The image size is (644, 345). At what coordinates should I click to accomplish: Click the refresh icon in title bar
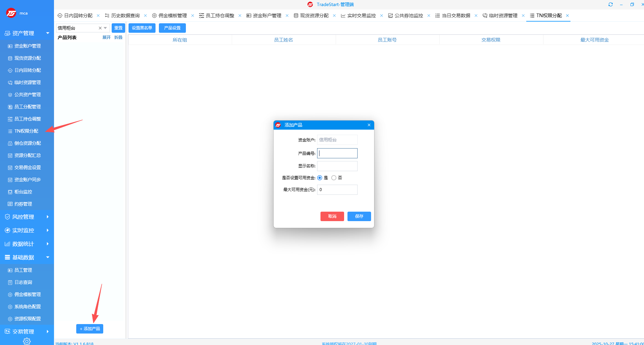pos(610,4)
